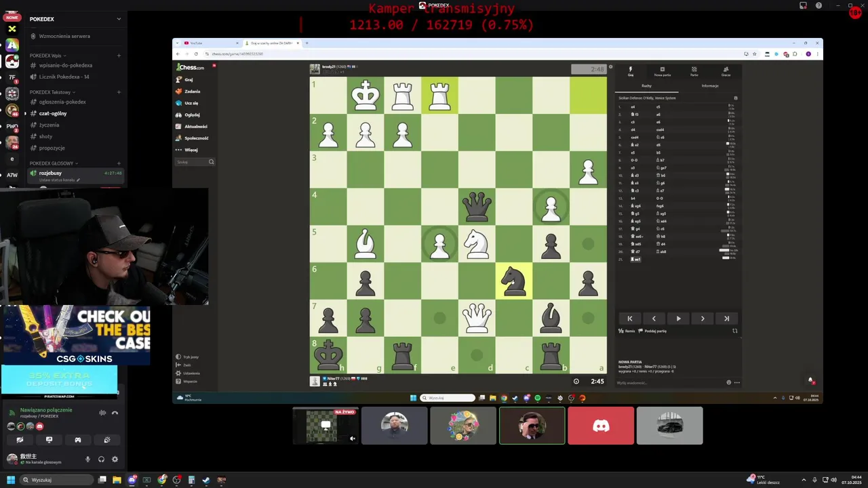The width and height of the screenshot is (868, 488).
Task: Disconnect from the Discord voice channel
Action: (x=115, y=413)
